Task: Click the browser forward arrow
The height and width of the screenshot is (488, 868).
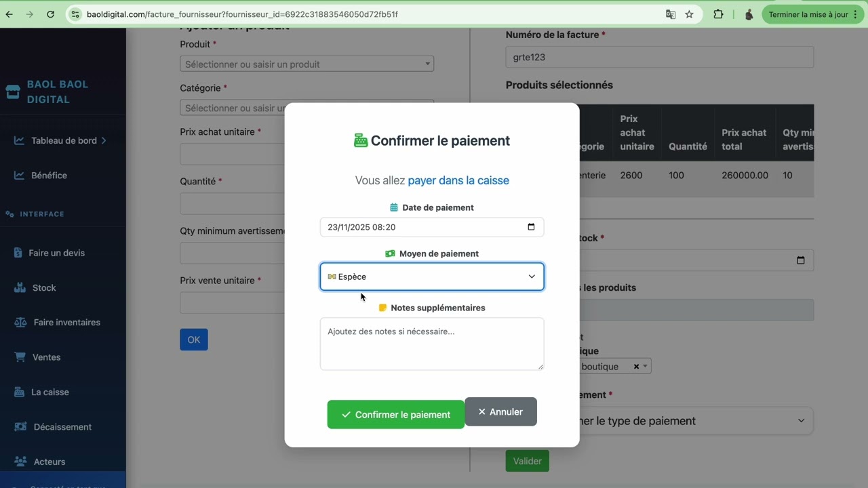Action: 29,14
